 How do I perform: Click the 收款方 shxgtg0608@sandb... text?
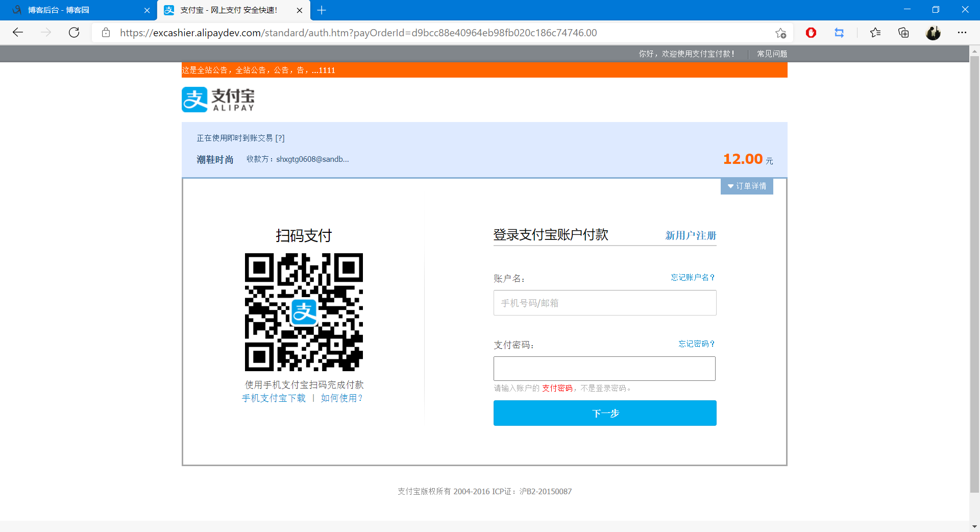pos(298,159)
